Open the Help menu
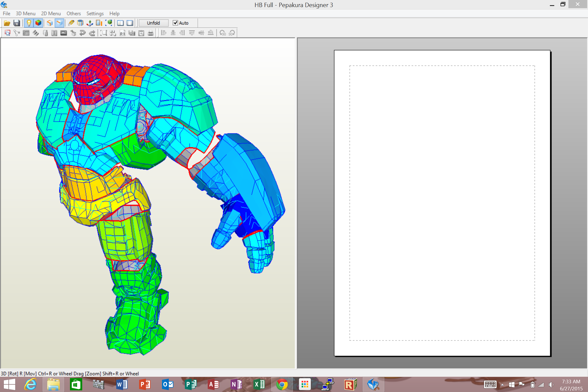This screenshot has width=588, height=392. tap(114, 13)
